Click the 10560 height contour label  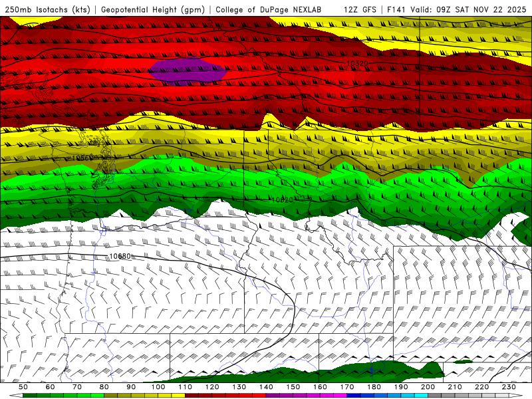pos(82,158)
